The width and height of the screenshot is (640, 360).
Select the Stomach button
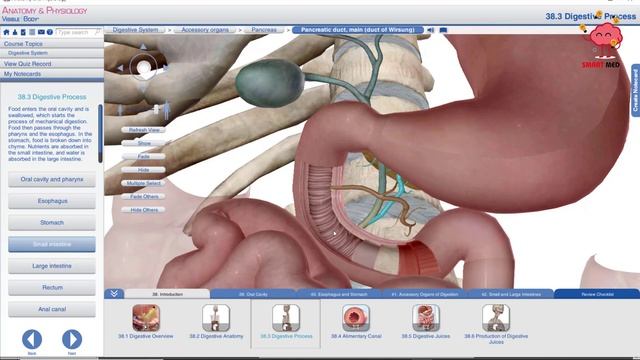point(52,223)
